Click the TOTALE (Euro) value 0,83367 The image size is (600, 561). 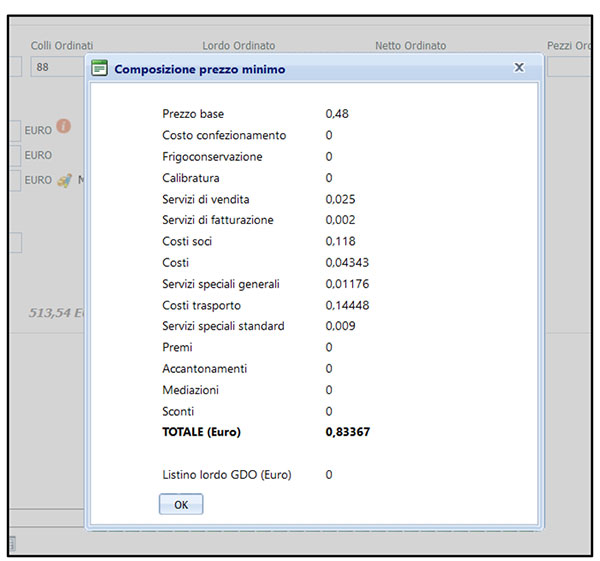355,432
